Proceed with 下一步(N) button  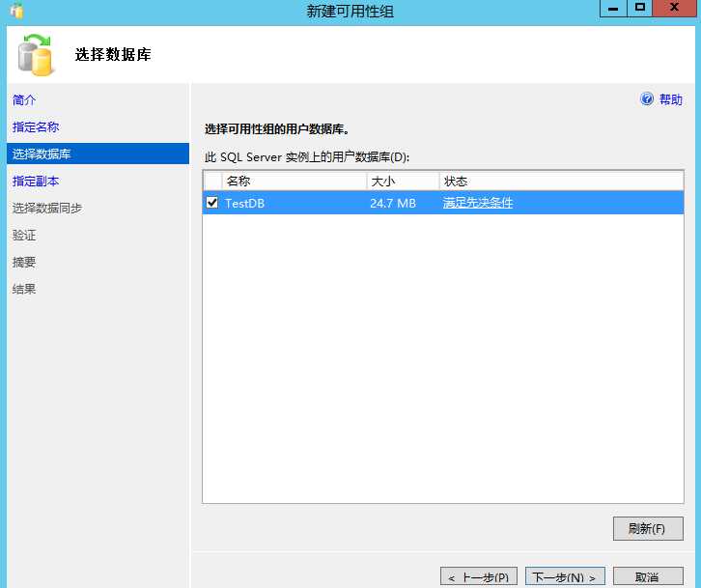[x=565, y=577]
